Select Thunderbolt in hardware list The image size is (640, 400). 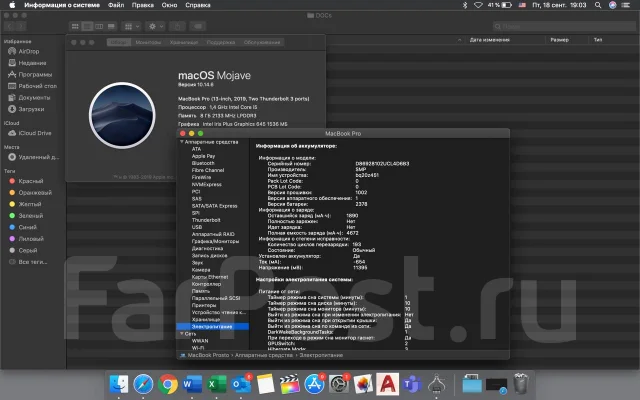pyautogui.click(x=206, y=220)
